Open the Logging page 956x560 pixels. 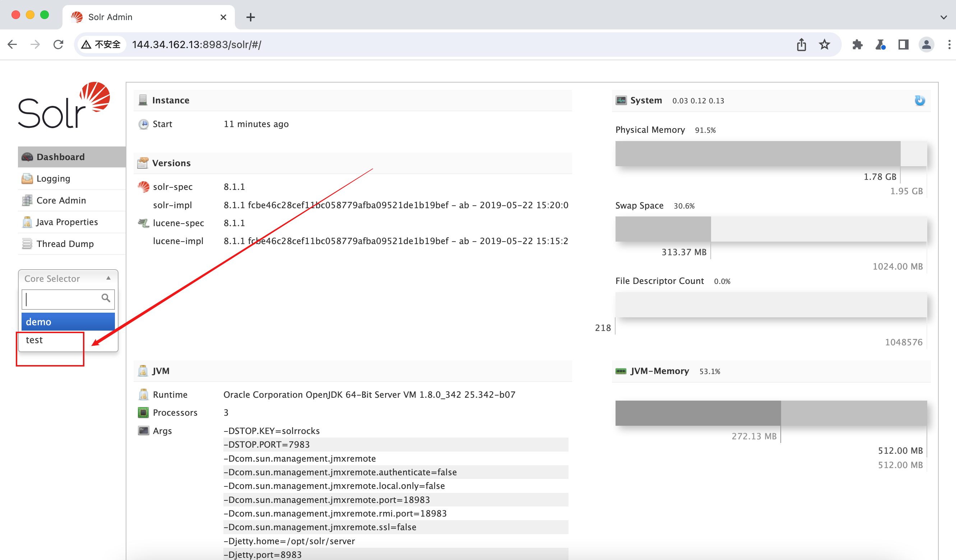click(53, 178)
